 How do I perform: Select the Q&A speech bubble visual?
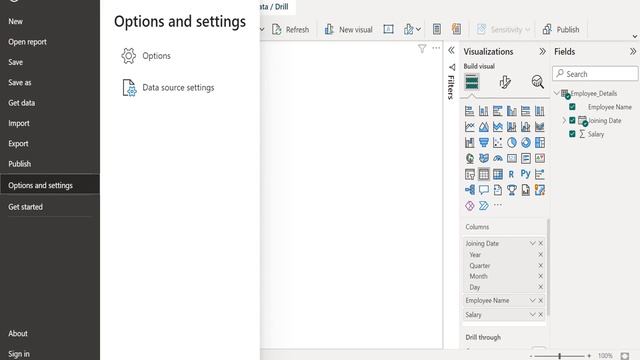point(484,190)
